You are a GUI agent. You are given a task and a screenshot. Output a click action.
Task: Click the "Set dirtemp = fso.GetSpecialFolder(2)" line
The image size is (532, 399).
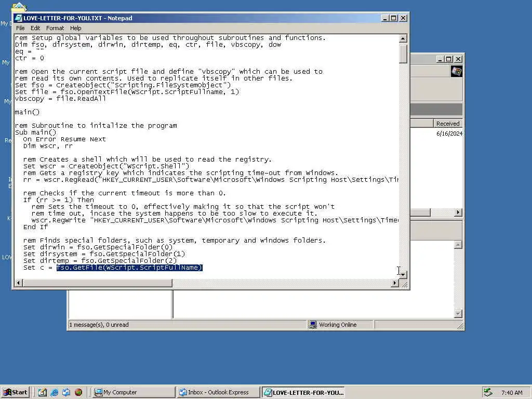coord(100,261)
